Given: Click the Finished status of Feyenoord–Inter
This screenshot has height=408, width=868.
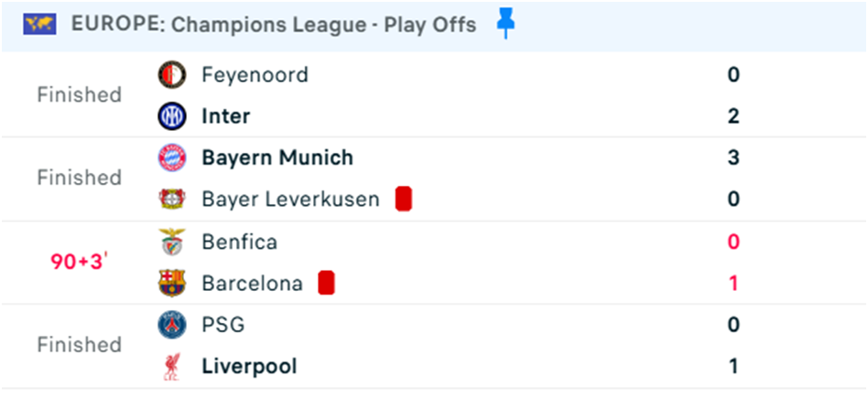Looking at the screenshot, I should 79,95.
